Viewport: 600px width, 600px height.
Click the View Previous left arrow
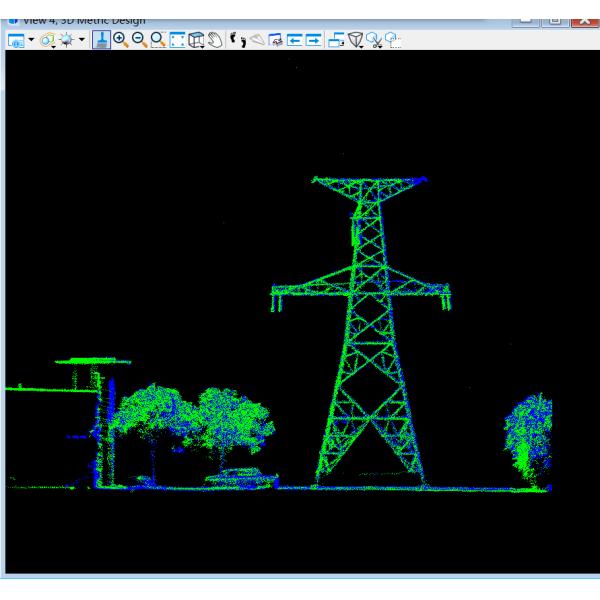tap(292, 38)
